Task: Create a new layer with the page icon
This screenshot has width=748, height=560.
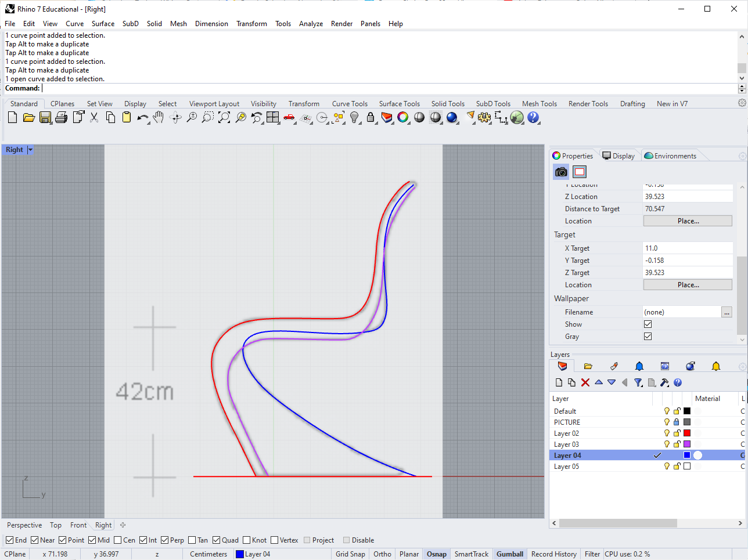Action: (x=559, y=382)
